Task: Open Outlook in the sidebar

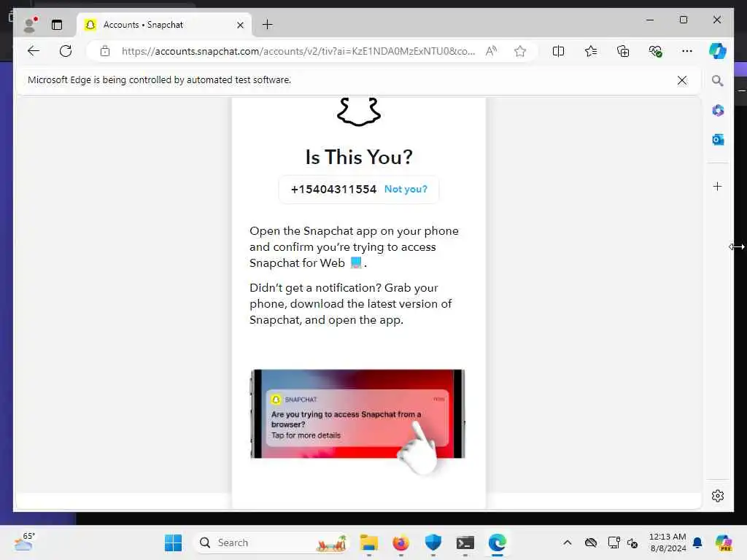Action: pyautogui.click(x=718, y=139)
